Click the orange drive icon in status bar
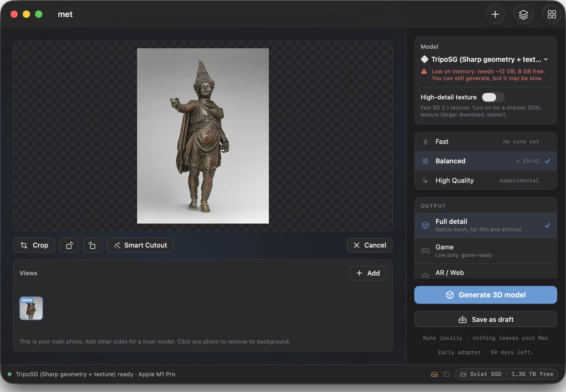 434,374
